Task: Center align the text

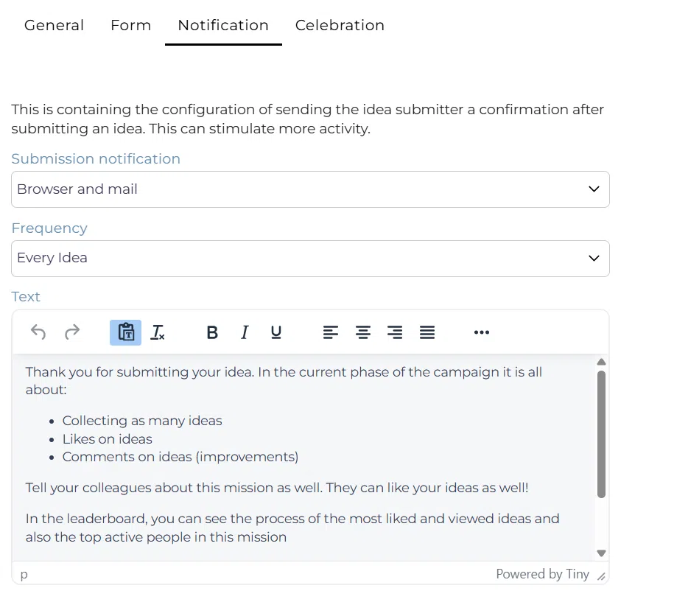Action: click(363, 332)
